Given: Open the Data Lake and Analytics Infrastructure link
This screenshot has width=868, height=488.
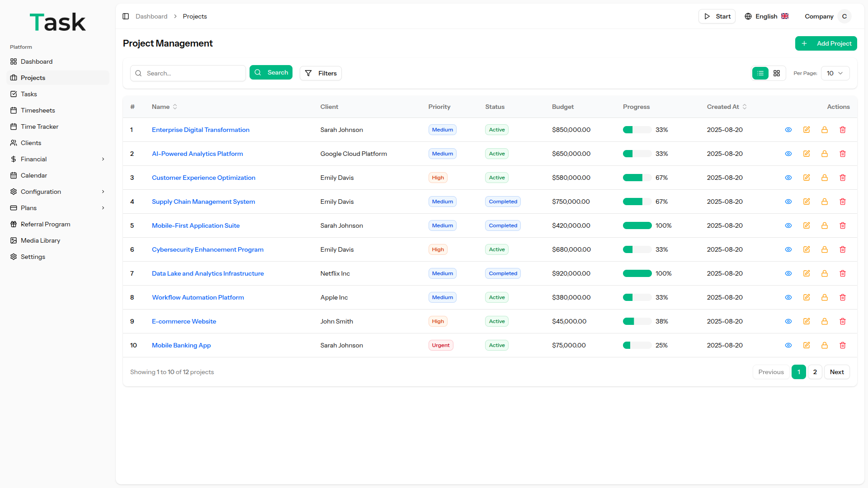Looking at the screenshot, I should tap(208, 273).
